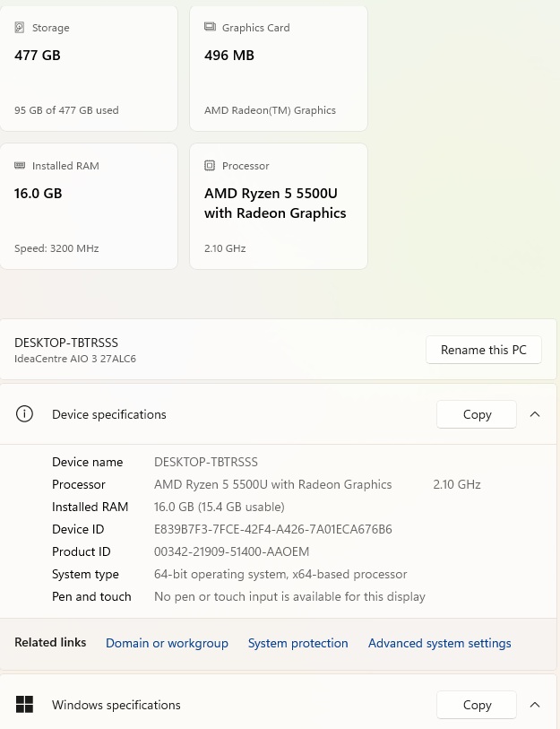Click the 16.0 GB RAM card value
The height and width of the screenshot is (729, 560).
click(39, 194)
